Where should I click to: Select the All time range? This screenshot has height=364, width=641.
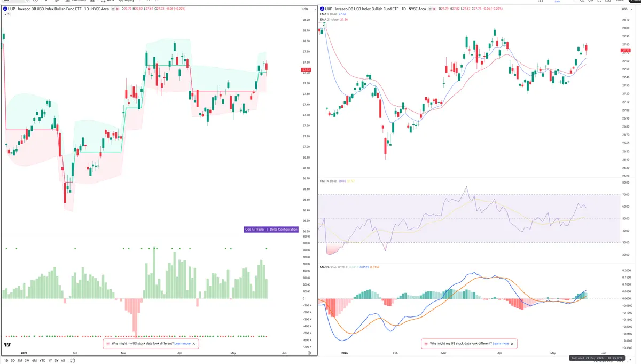[62, 361]
